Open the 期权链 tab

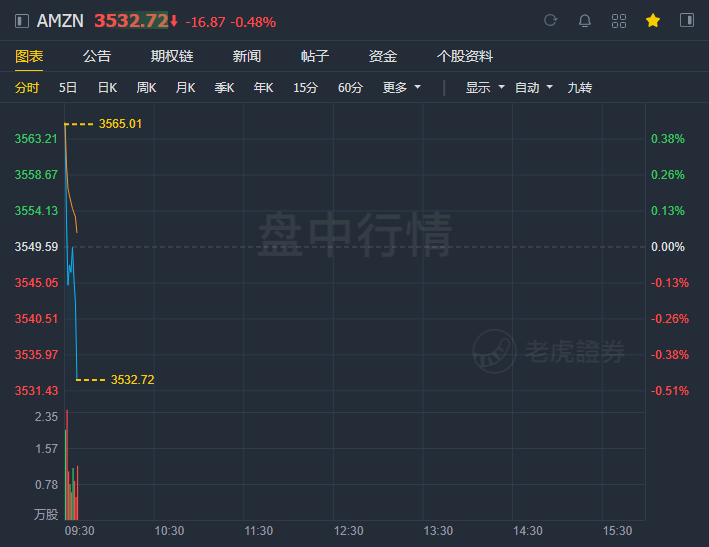(172, 56)
